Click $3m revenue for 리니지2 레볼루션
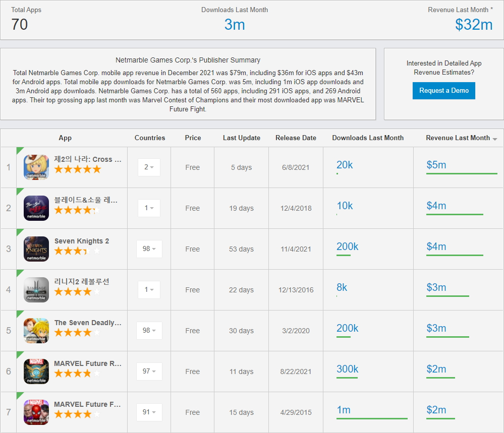 tap(436, 287)
